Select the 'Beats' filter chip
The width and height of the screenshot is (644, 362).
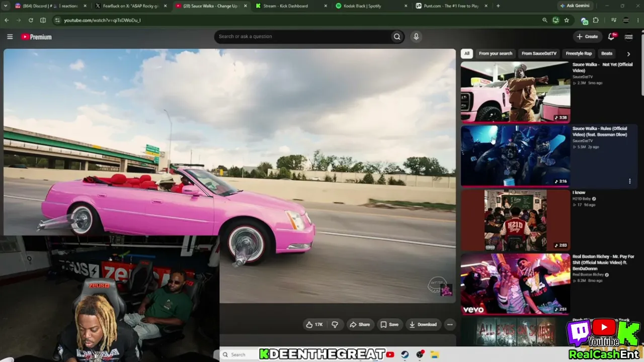point(607,53)
